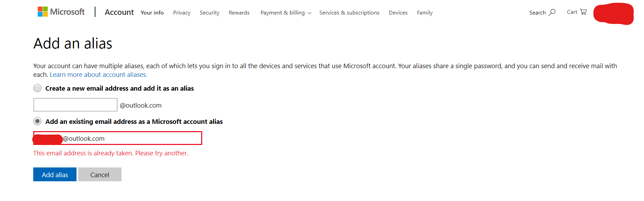Image resolution: width=644 pixels, height=201 pixels.
Task: Navigate to Rewards
Action: click(239, 13)
